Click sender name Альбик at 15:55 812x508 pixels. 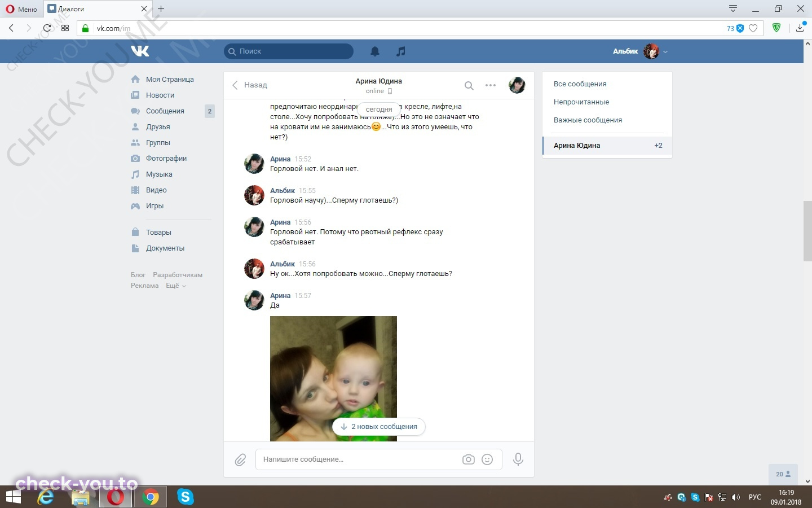coord(283,191)
